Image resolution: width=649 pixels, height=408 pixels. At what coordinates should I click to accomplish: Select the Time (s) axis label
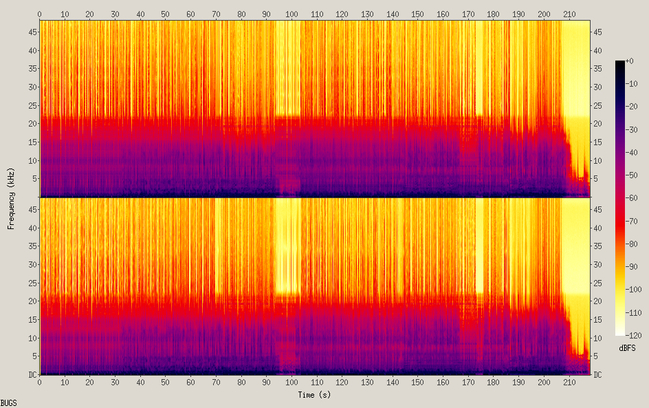click(314, 395)
